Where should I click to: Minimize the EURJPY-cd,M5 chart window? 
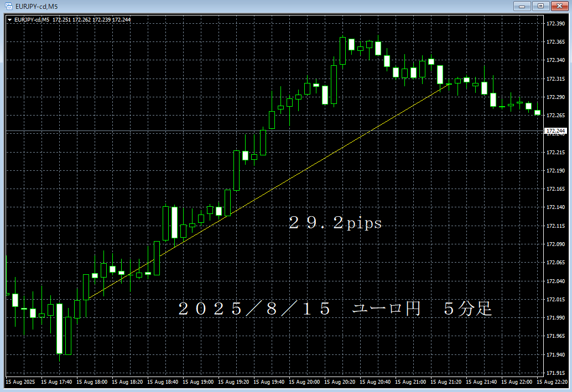(x=521, y=6)
